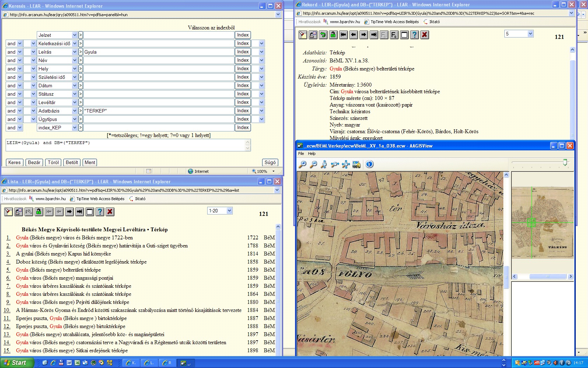Go to next page arrow in Lista toolbar
The height and width of the screenshot is (368, 588).
[69, 212]
